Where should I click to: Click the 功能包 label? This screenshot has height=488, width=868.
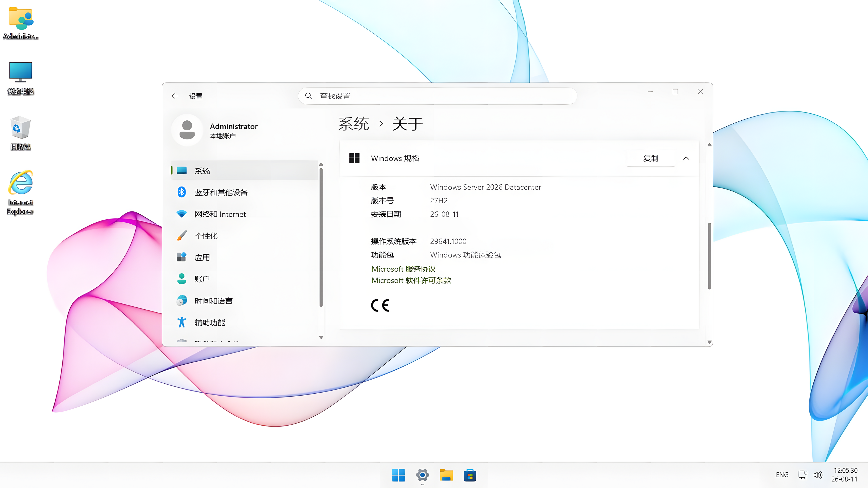(x=382, y=255)
